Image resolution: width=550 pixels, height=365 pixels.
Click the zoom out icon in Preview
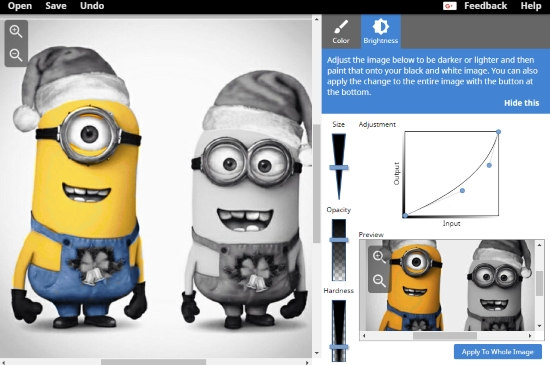379,280
